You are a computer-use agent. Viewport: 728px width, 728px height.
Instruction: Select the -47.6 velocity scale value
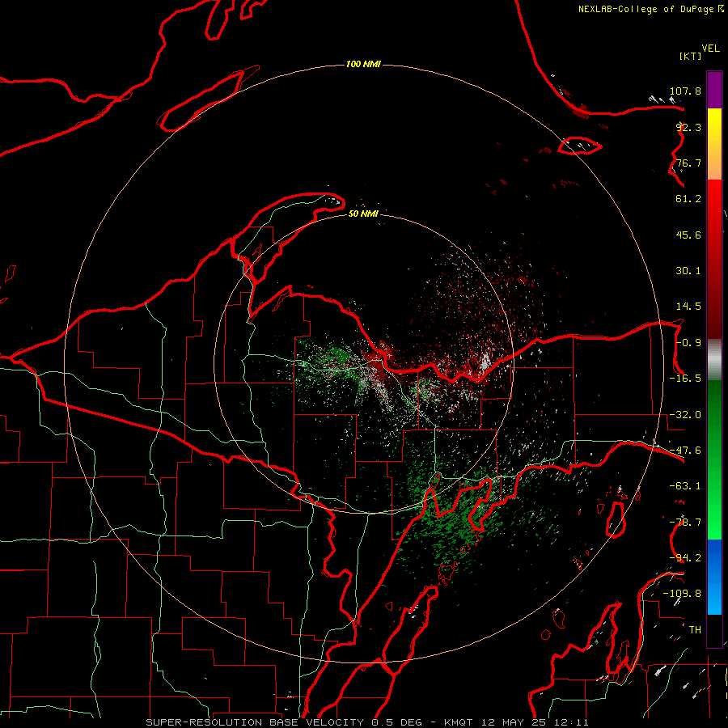pos(685,451)
